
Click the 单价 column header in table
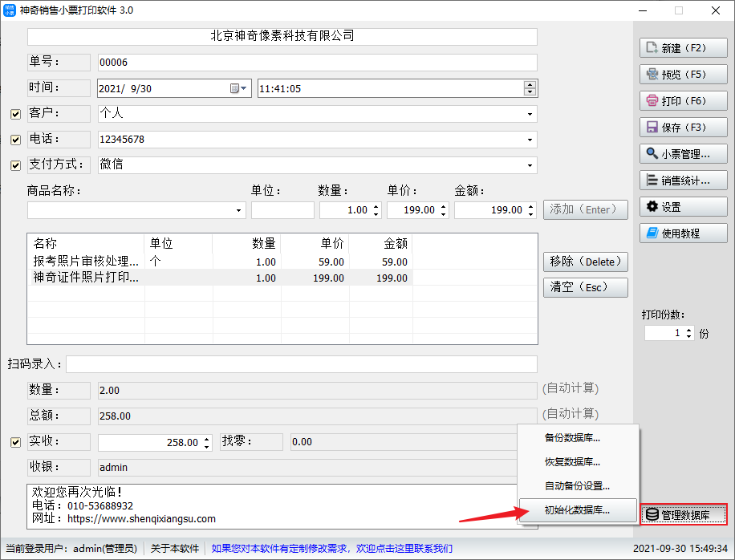tap(315, 243)
